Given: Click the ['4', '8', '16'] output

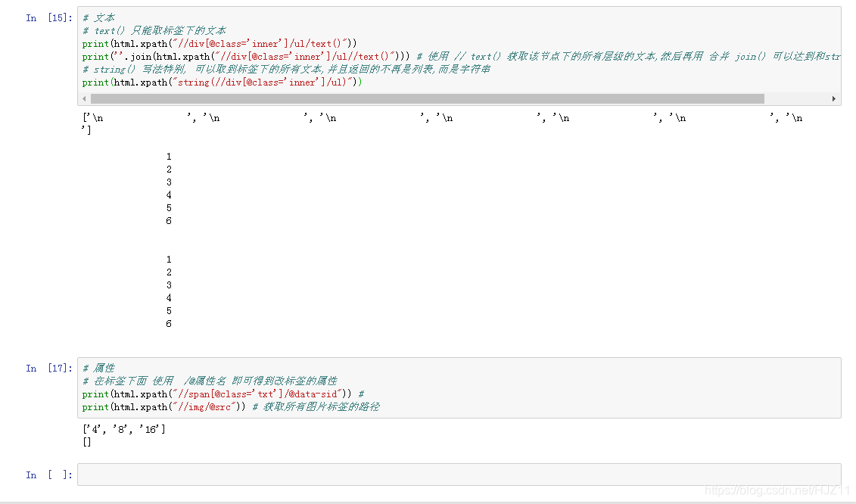Looking at the screenshot, I should point(124,430).
